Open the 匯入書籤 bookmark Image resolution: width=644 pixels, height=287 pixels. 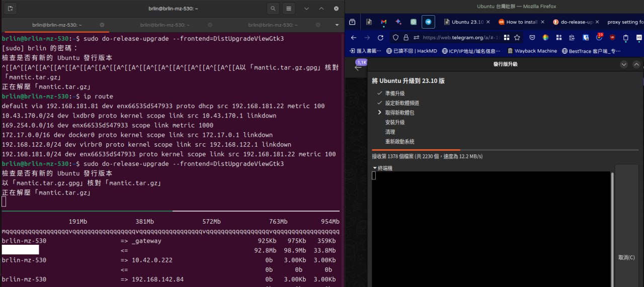pos(365,51)
